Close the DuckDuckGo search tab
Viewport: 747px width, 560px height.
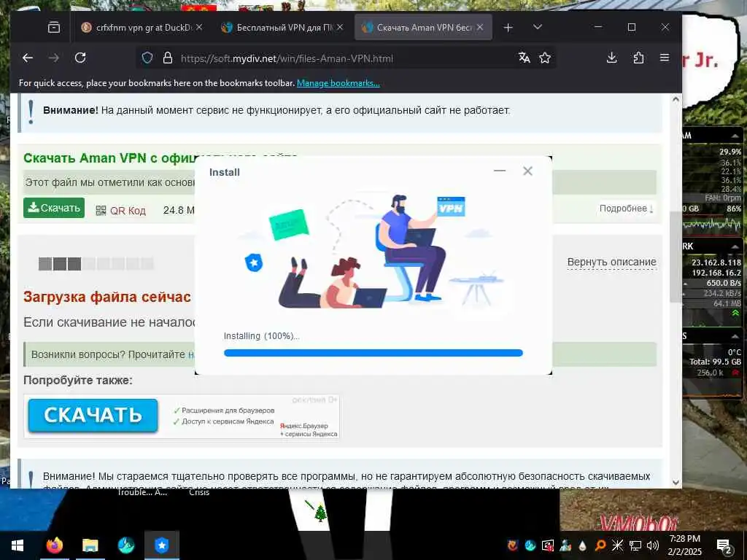click(199, 27)
